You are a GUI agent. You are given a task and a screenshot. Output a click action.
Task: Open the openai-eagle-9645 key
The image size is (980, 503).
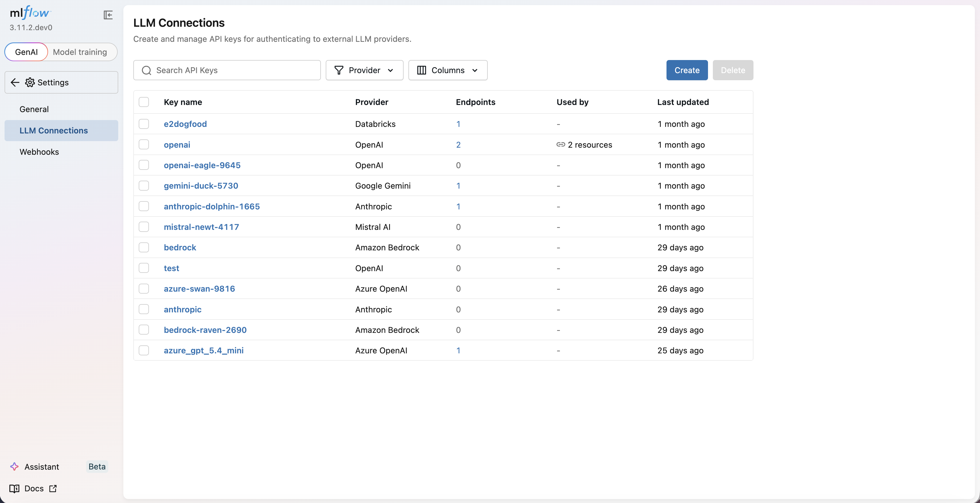click(202, 165)
